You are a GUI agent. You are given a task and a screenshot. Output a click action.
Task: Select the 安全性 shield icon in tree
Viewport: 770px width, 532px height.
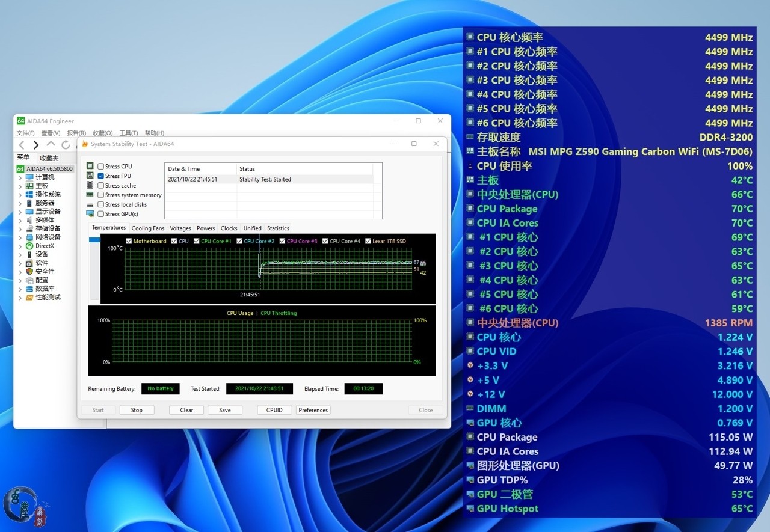29,271
